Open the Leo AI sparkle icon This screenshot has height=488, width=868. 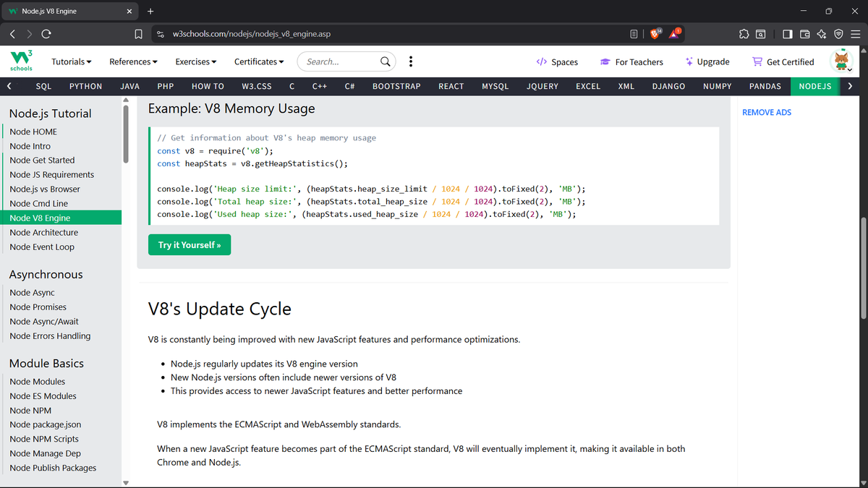click(x=822, y=34)
